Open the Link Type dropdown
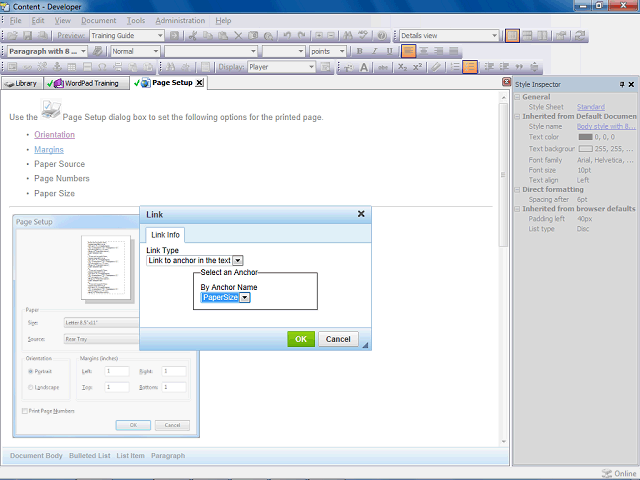Image resolution: width=640 pixels, height=480 pixels. click(x=195, y=260)
